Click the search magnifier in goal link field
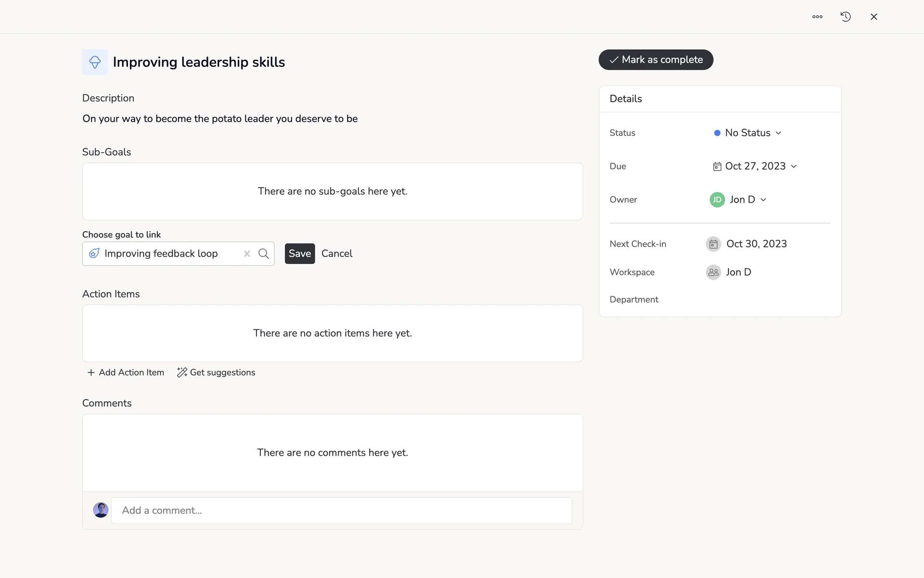The image size is (924, 578). (264, 254)
